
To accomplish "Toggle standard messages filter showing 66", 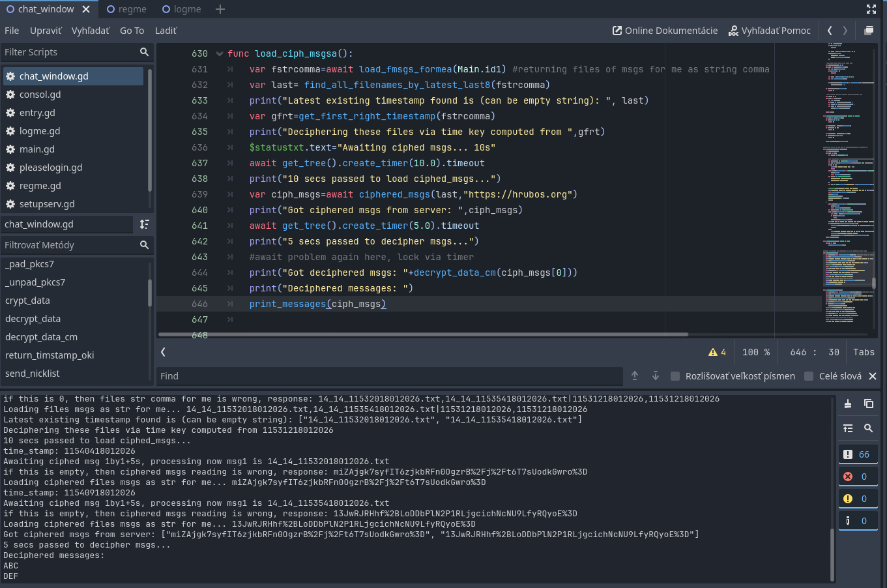I will point(857,454).
